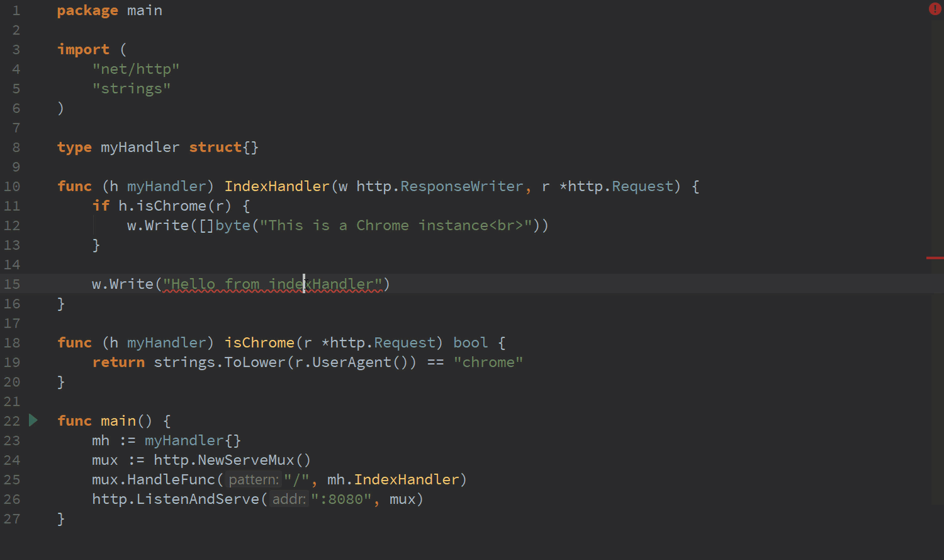Click isChrome in the function declaration
Image resolution: width=944 pixels, height=560 pixels.
pos(259,343)
